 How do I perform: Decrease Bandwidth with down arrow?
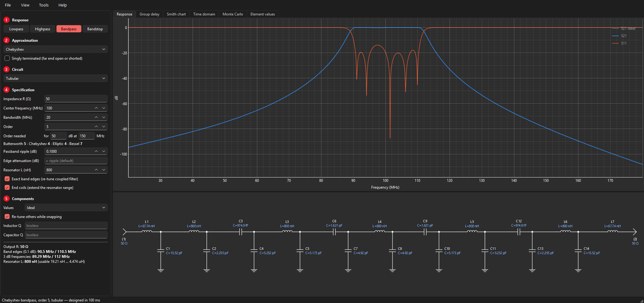[104, 117]
